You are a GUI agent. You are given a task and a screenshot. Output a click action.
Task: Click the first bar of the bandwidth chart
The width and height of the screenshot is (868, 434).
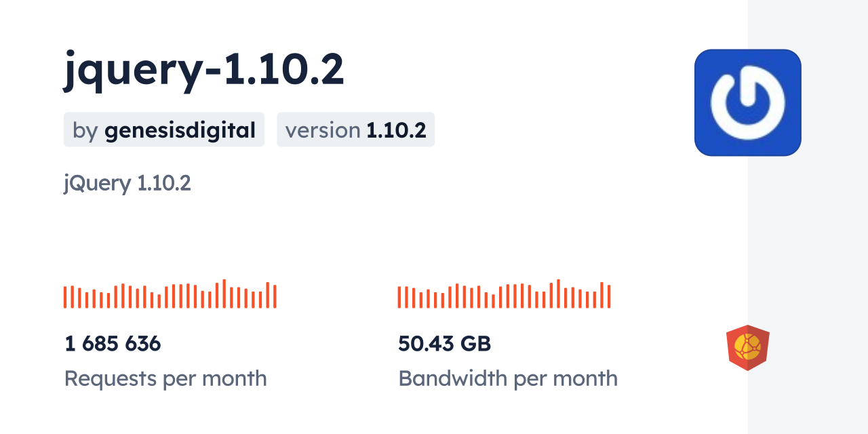click(399, 297)
